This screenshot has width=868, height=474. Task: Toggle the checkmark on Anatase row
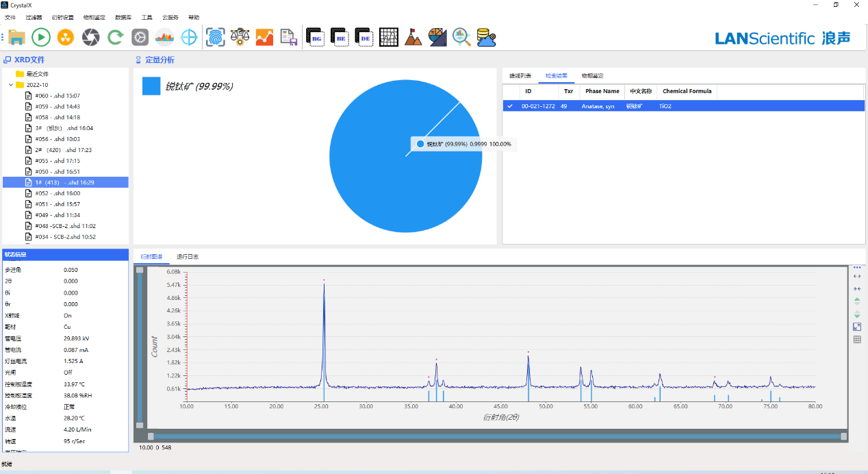click(x=509, y=106)
